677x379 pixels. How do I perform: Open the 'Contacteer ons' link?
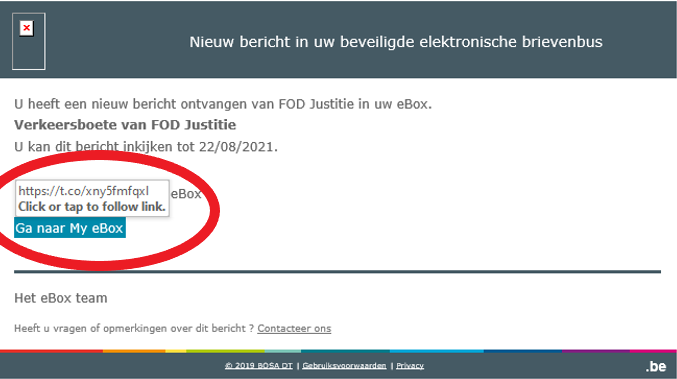[294, 328]
